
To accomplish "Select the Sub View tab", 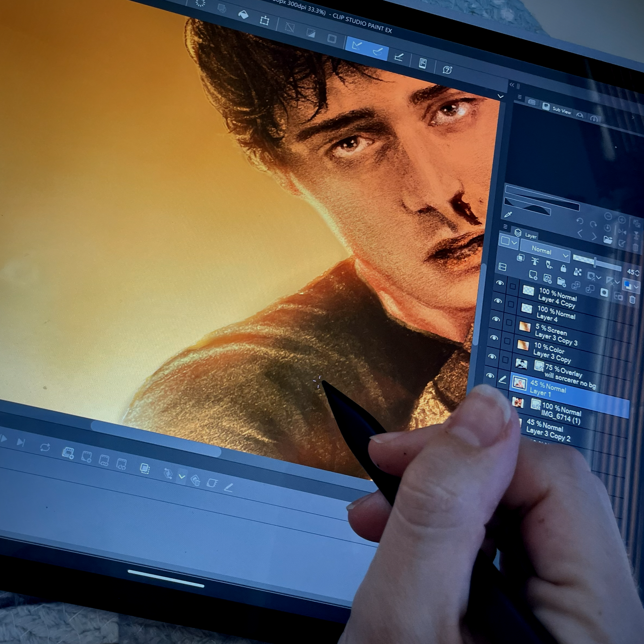I will click(x=557, y=109).
